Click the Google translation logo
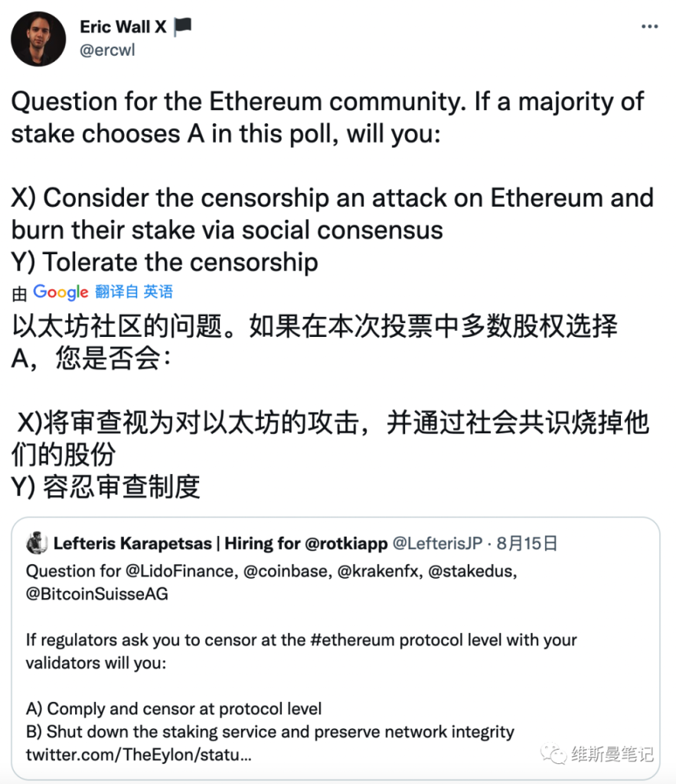The image size is (676, 784). (60, 292)
